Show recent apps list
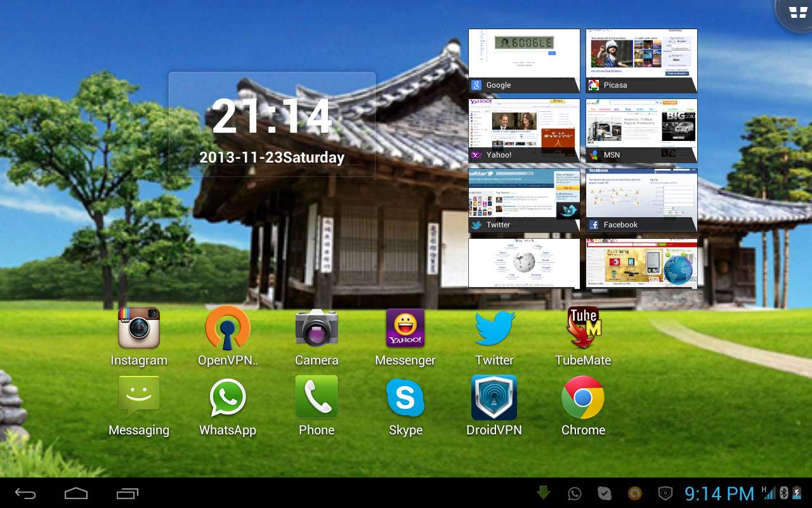 click(x=127, y=493)
